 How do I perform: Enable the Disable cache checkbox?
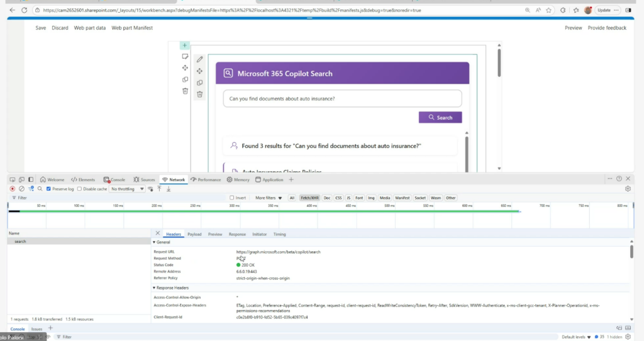pos(80,189)
